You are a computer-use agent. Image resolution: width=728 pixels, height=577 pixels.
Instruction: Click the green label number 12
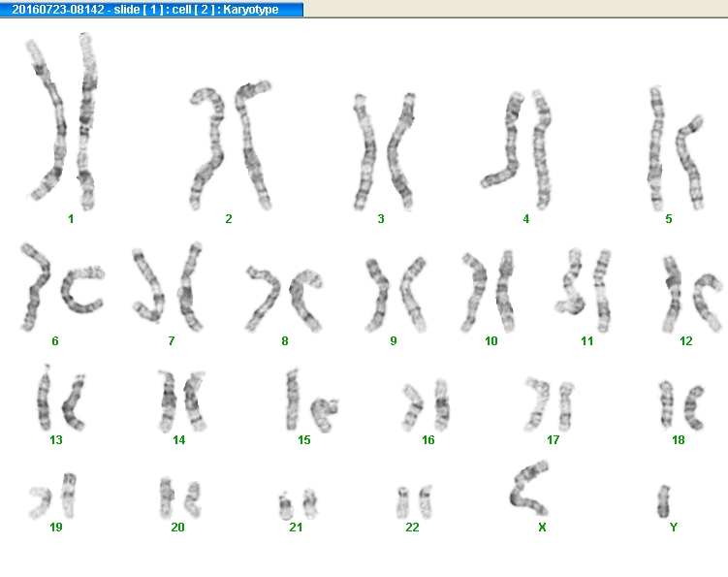[x=685, y=341]
